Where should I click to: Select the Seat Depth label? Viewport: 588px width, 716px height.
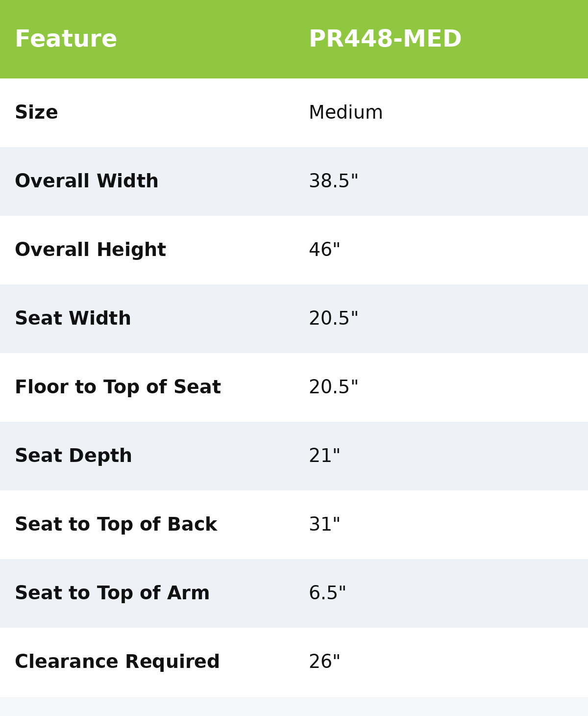pos(73,456)
